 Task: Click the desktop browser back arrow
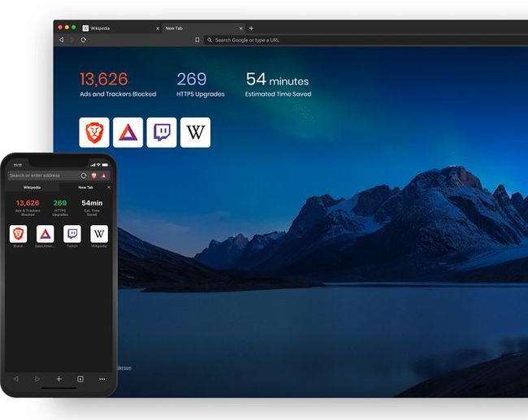pos(61,40)
